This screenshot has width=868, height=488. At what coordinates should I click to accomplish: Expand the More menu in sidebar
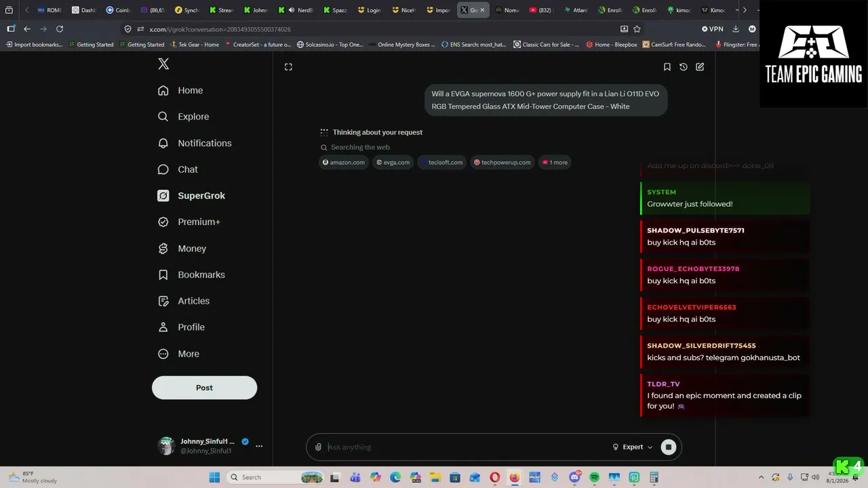click(x=178, y=354)
